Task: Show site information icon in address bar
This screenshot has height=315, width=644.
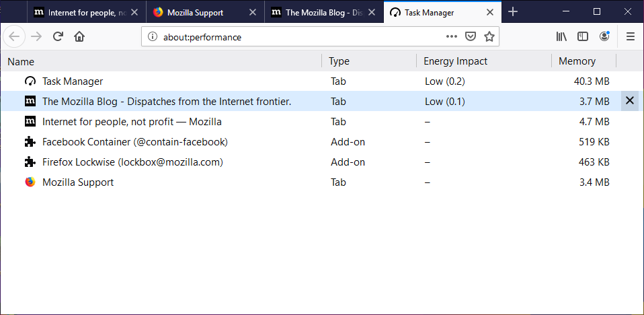Action: (153, 37)
